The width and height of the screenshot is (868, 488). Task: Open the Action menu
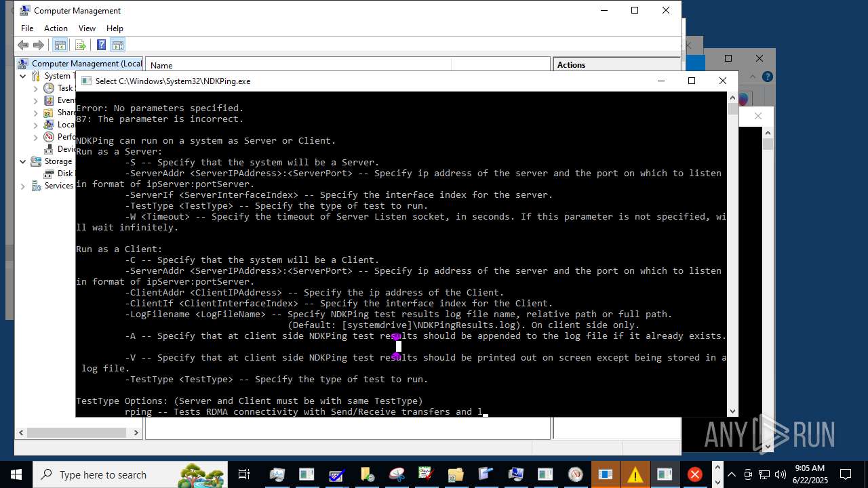click(56, 28)
